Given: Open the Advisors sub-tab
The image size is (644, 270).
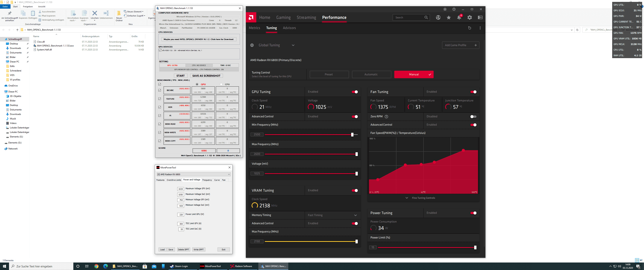Looking at the screenshot, I should tap(289, 28).
